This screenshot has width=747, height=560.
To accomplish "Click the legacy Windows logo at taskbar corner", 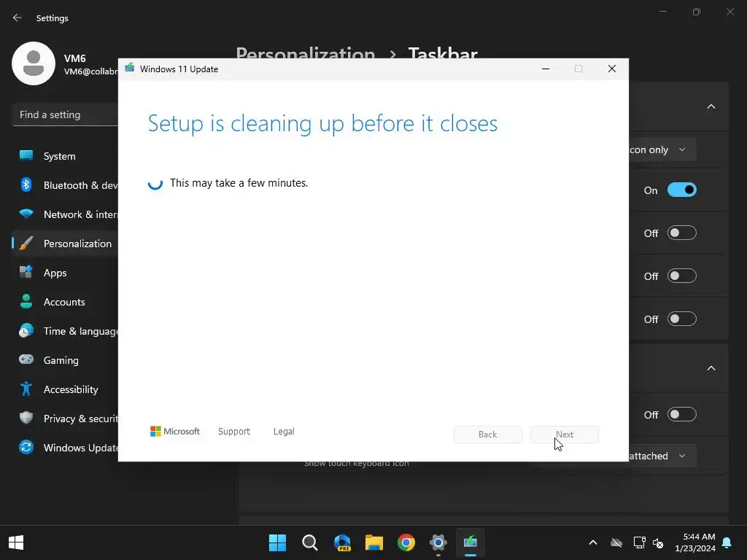I will coord(16,542).
